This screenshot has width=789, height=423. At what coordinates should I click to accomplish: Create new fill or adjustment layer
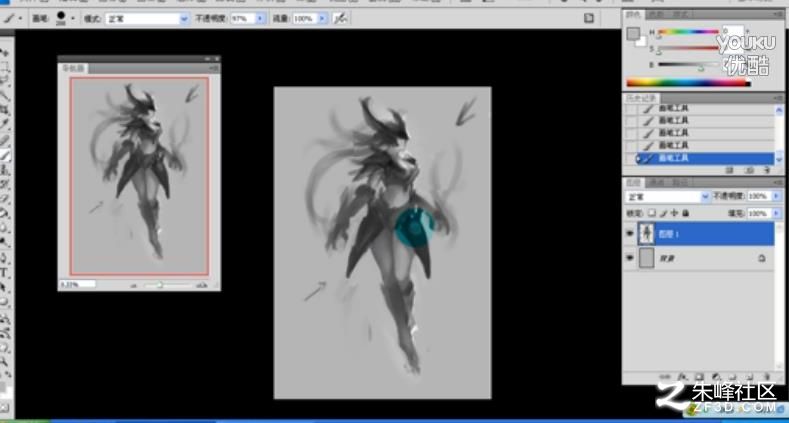[x=716, y=376]
